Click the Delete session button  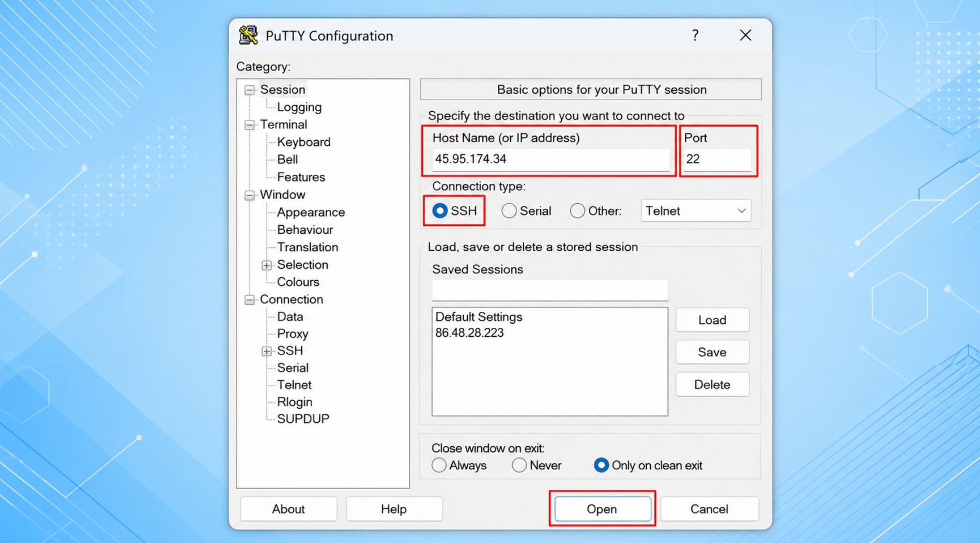712,385
